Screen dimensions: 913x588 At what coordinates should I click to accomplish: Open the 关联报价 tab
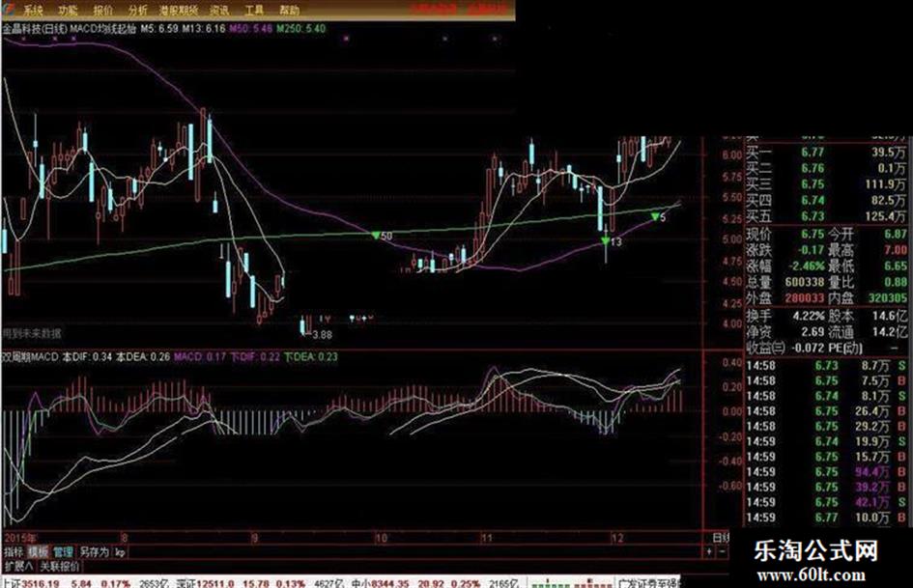(x=60, y=566)
